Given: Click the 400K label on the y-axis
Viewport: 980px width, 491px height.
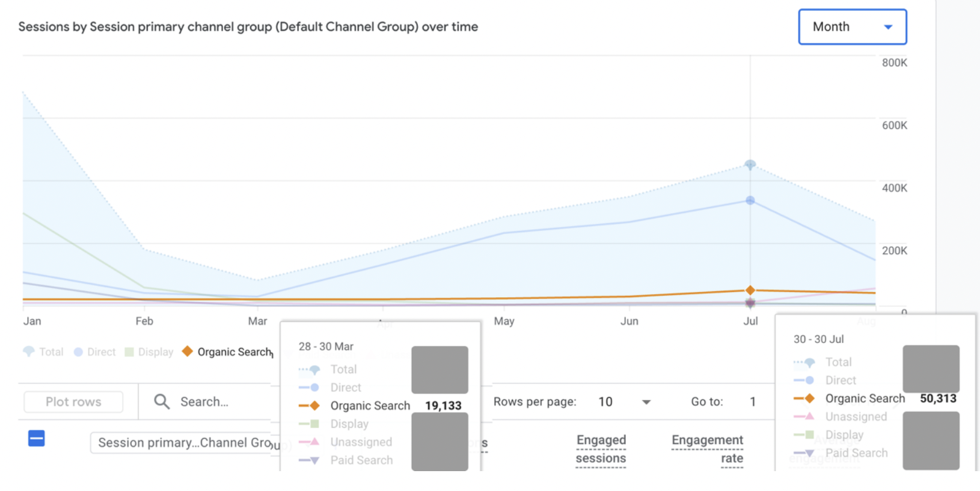Looking at the screenshot, I should 895,188.
